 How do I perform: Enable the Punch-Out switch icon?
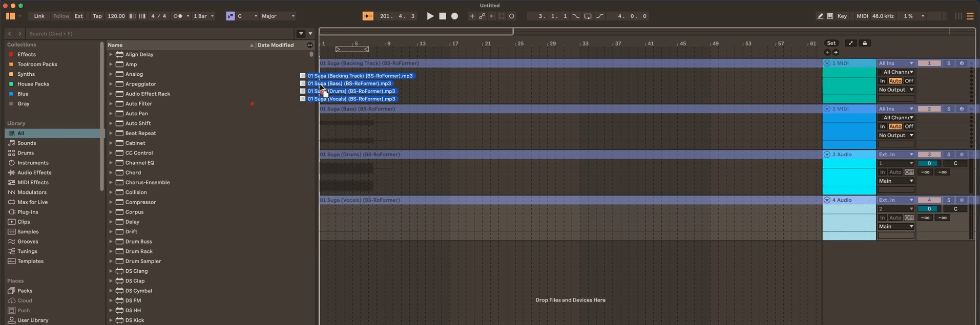click(600, 16)
